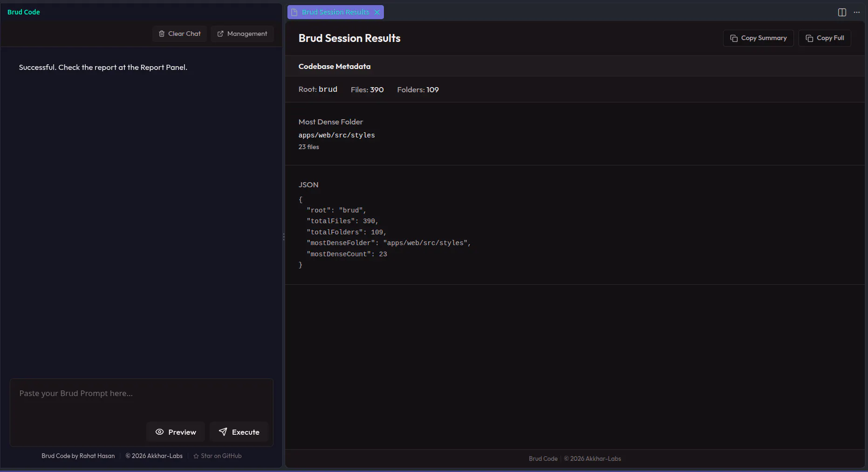The height and width of the screenshot is (472, 868).
Task: Click the Codebase Metadata heading
Action: pos(335,66)
